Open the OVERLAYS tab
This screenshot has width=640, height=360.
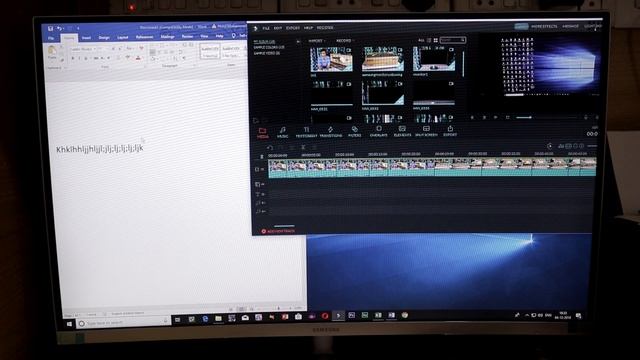[x=378, y=131]
